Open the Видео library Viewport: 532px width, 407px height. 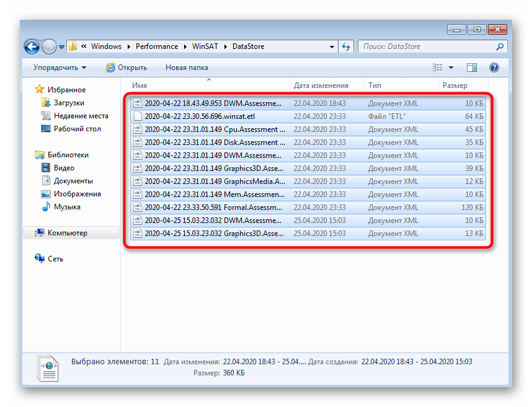[x=64, y=168]
